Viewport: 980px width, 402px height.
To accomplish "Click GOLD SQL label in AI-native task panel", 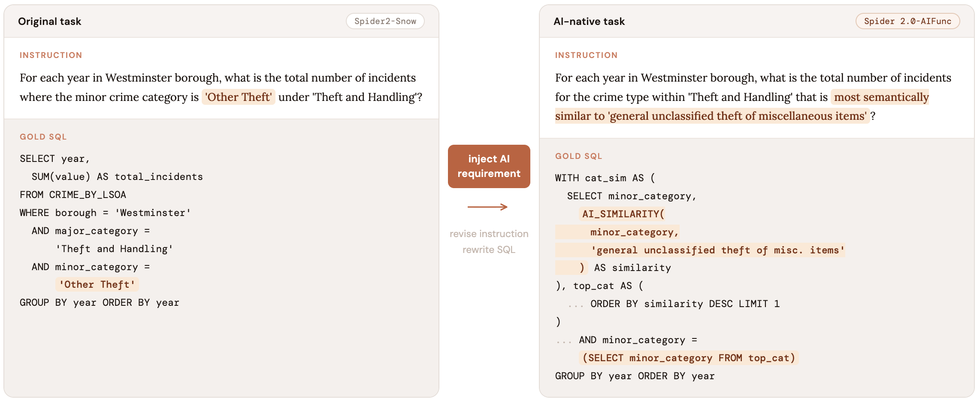I will coord(579,156).
